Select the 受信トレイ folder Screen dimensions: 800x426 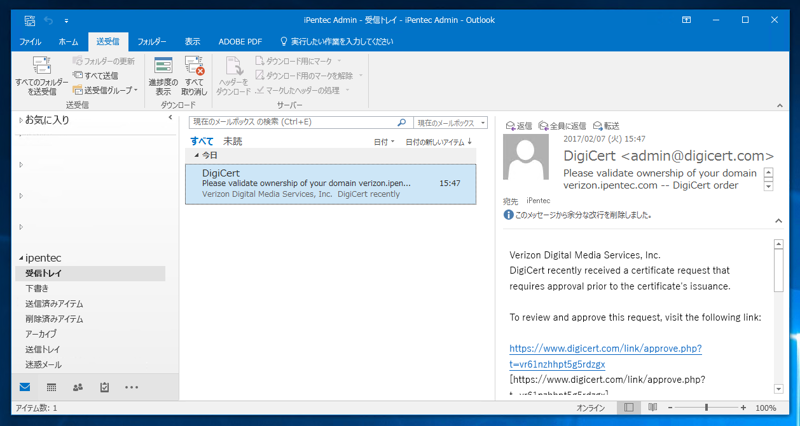90,273
